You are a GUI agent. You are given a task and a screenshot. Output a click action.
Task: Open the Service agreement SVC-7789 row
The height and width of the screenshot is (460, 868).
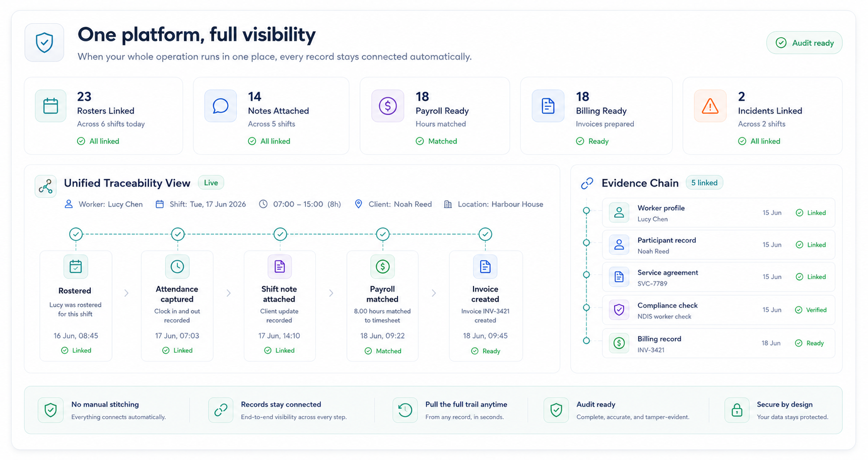coord(718,277)
